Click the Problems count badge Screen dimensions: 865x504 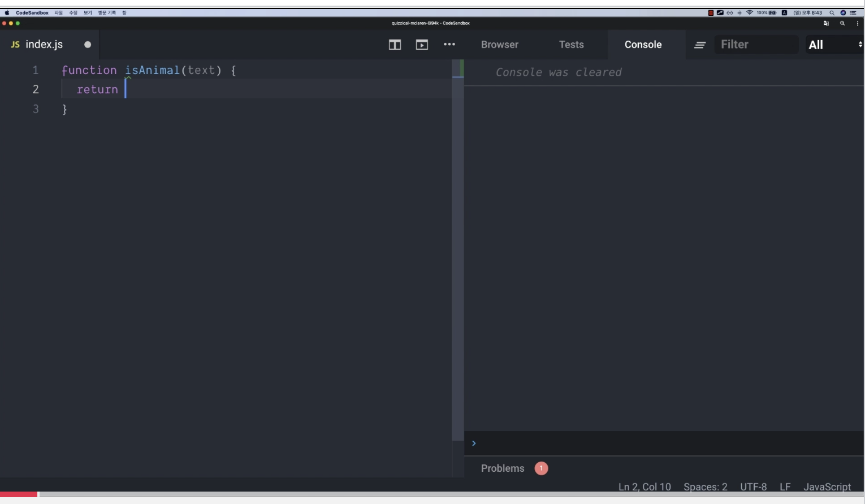coord(541,468)
